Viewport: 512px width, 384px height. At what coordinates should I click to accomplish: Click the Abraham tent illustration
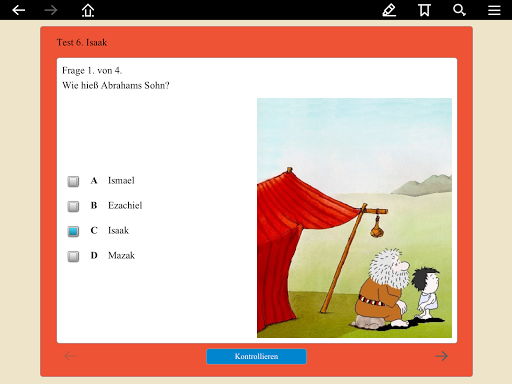click(x=354, y=218)
